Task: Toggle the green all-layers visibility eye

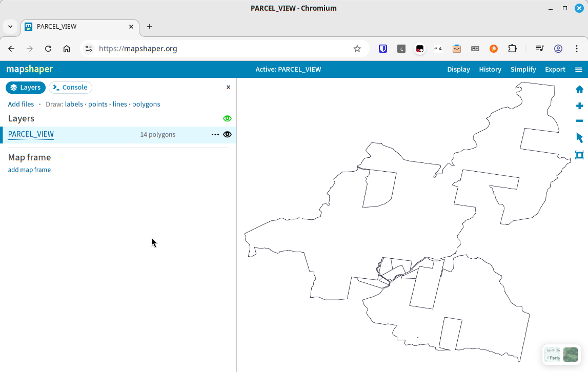Action: click(x=227, y=118)
